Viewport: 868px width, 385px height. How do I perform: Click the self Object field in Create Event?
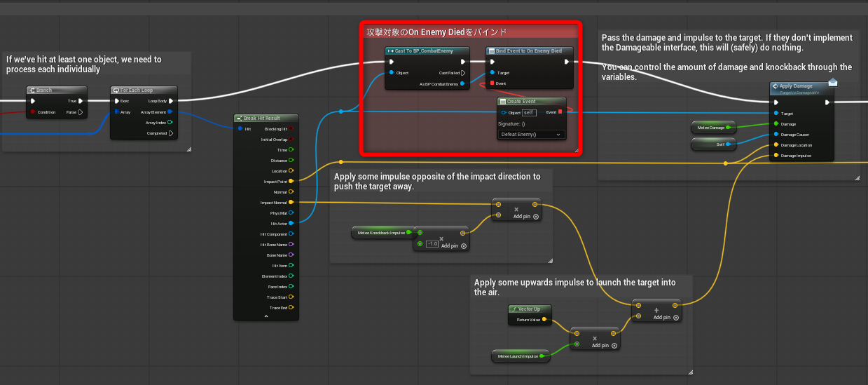[x=529, y=113]
